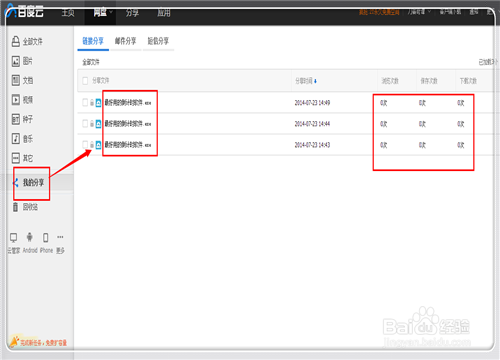Click 客户端下载 in the top bar

click(x=450, y=12)
